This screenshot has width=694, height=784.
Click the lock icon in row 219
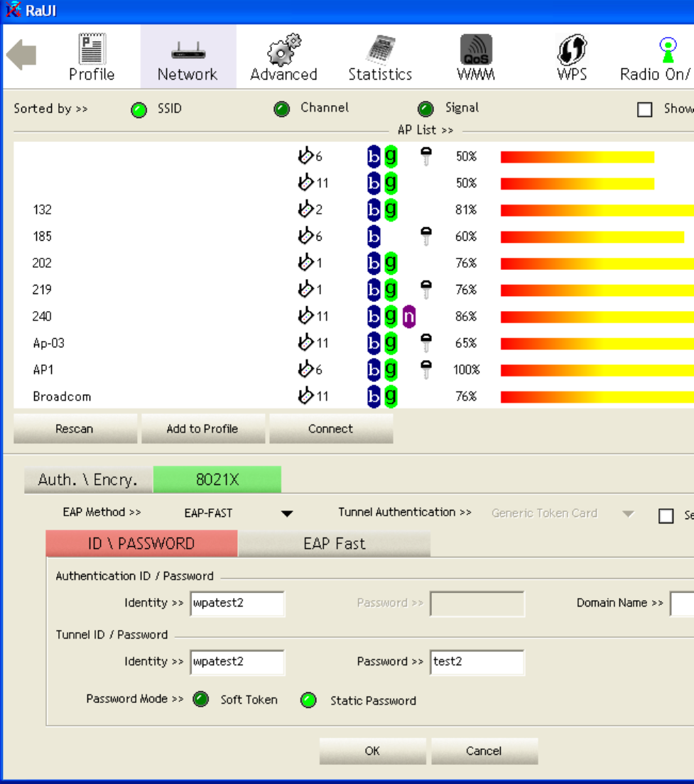426,290
